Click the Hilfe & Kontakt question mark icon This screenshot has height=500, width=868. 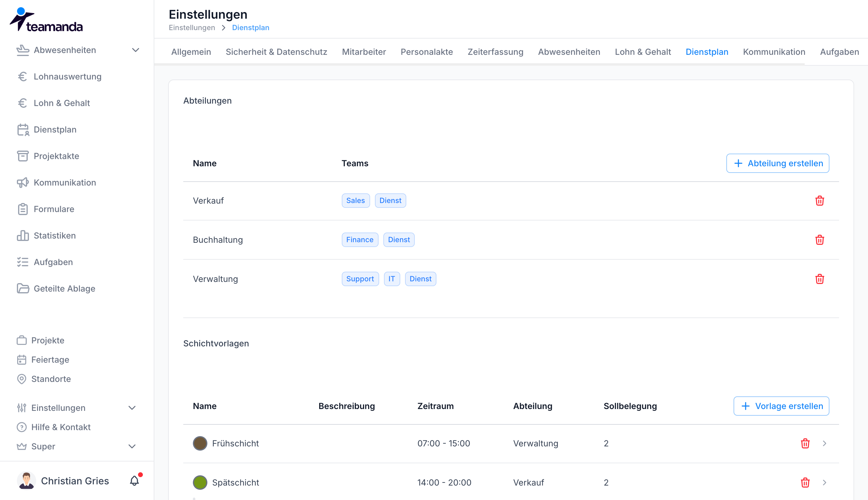click(22, 427)
